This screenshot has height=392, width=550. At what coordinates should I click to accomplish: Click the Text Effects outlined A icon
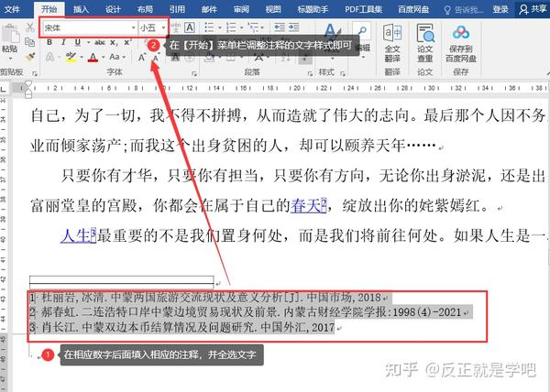(50, 57)
